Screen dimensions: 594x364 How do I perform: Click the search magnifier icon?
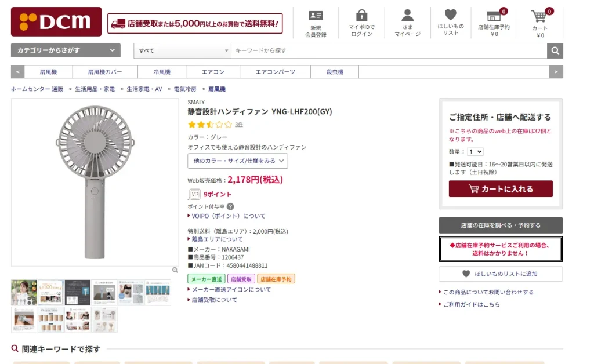(555, 51)
